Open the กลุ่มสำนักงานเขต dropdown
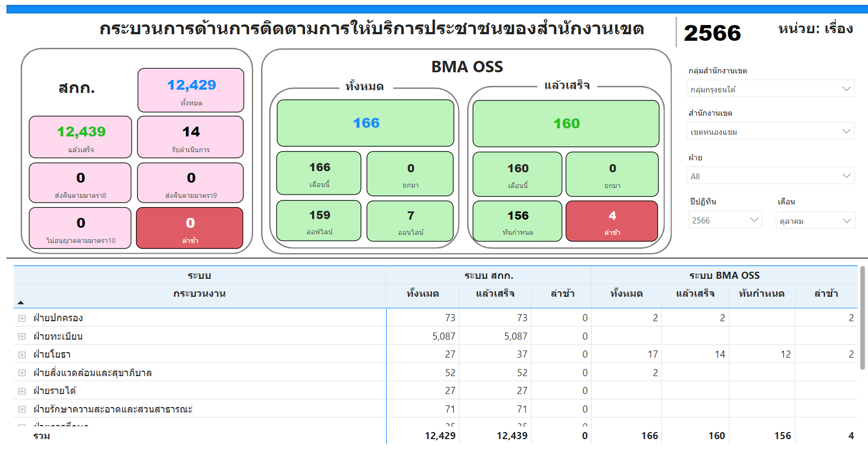The width and height of the screenshot is (868, 450). pos(770,89)
